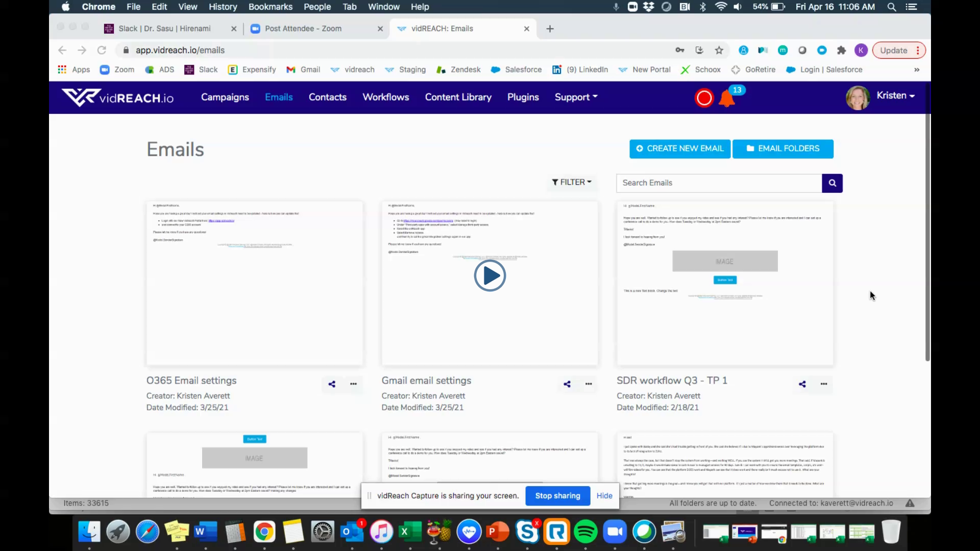Click the share icon for O365 Email settings
The image size is (980, 551).
[x=332, y=384]
